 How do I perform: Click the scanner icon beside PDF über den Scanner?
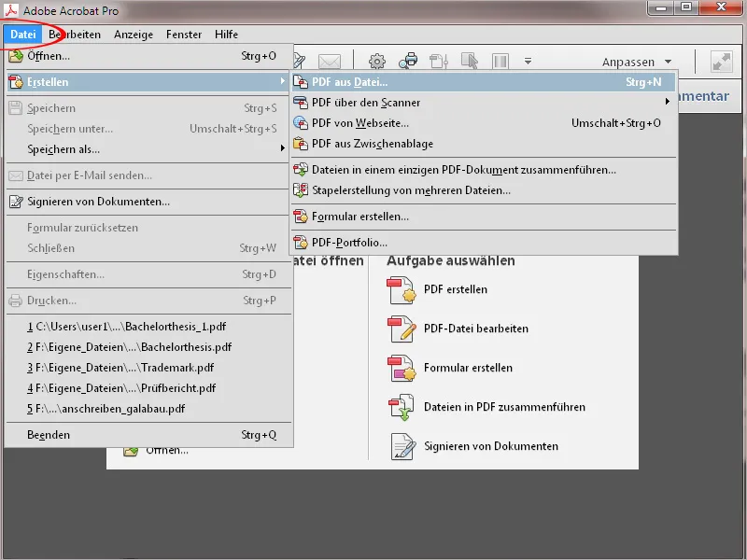tap(301, 103)
